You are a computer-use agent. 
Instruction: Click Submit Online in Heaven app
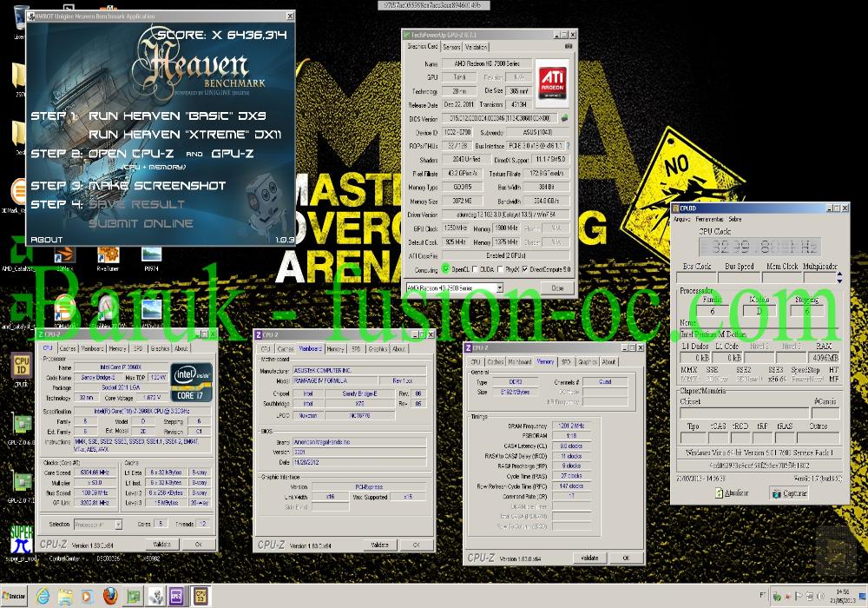click(141, 224)
